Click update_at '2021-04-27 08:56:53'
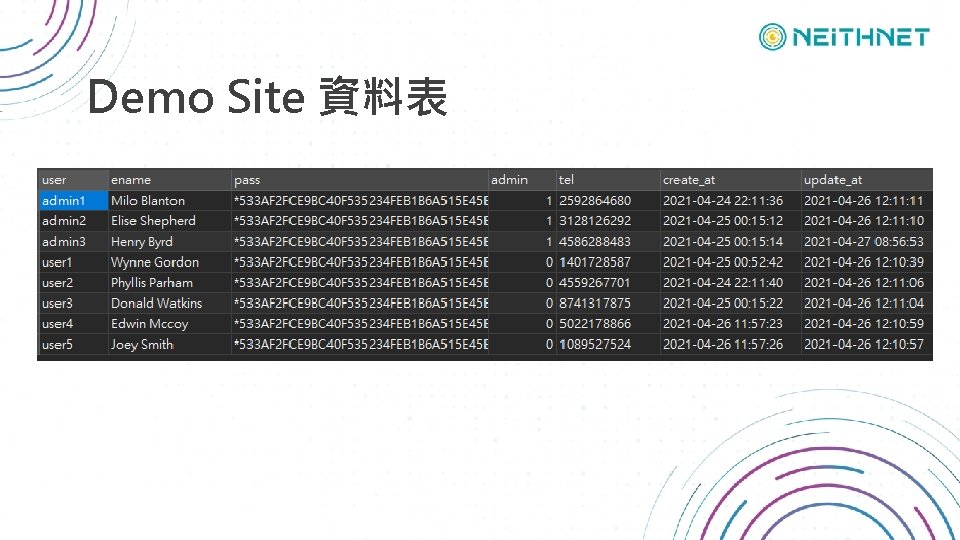 click(864, 242)
